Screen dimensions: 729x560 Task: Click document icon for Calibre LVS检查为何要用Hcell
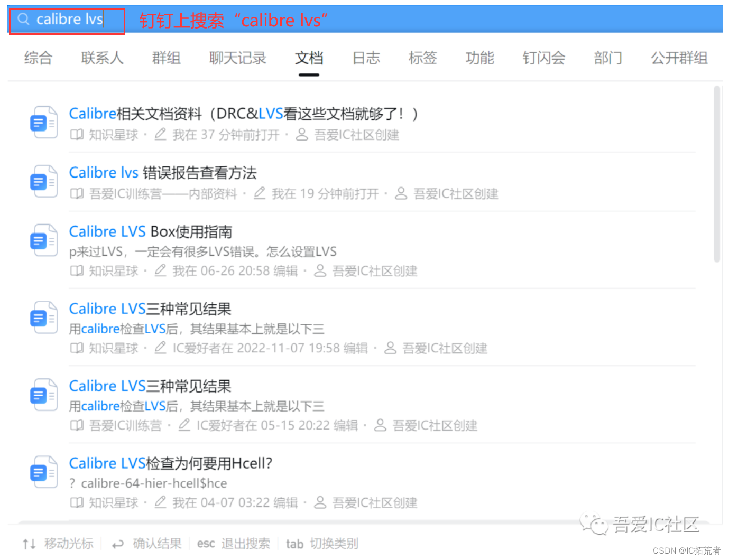pos(43,472)
